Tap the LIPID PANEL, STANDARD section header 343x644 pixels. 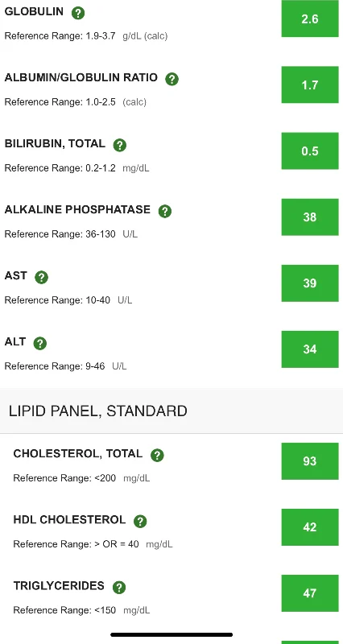171,411
